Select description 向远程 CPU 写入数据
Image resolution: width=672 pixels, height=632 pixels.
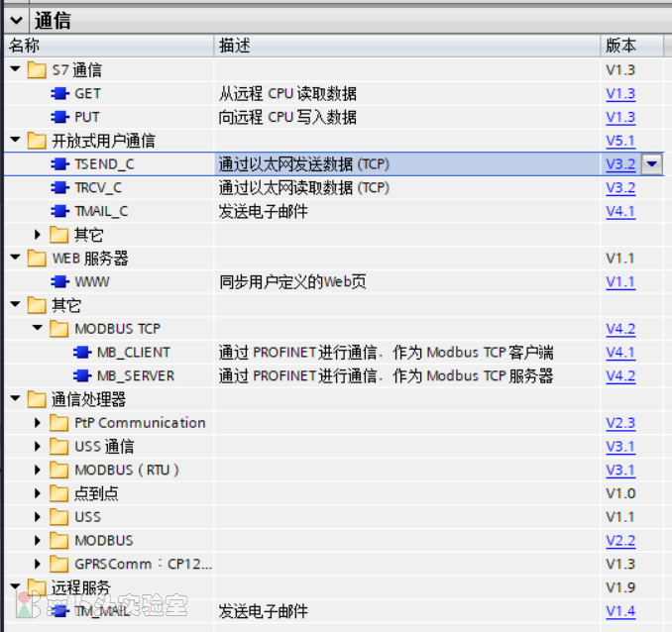pos(287,117)
